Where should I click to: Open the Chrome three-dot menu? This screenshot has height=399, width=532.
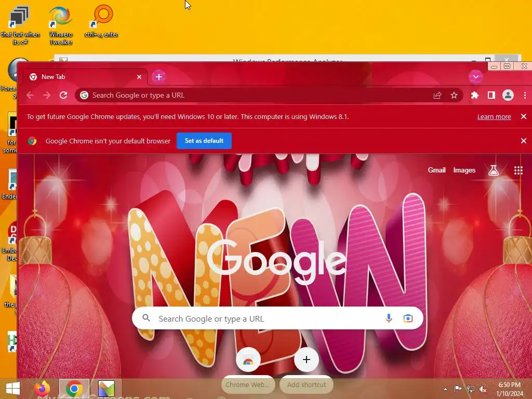[525, 96]
